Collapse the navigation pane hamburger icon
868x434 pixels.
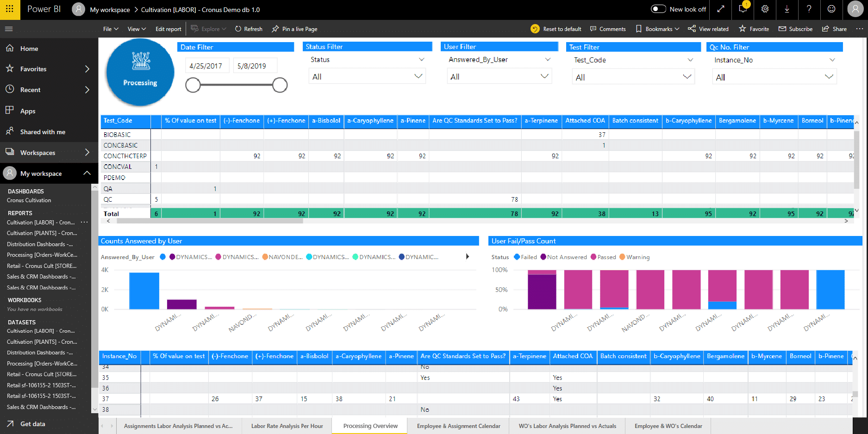[9, 29]
